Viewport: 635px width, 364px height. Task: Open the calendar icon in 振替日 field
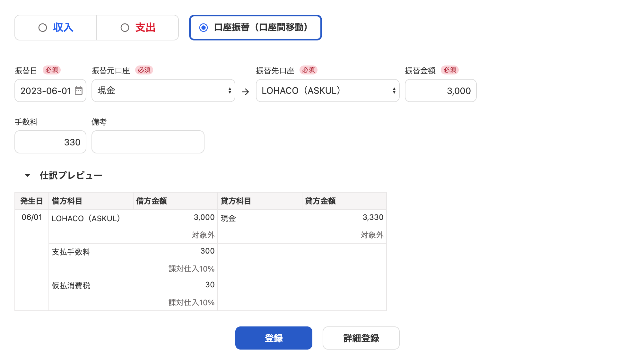click(x=79, y=91)
